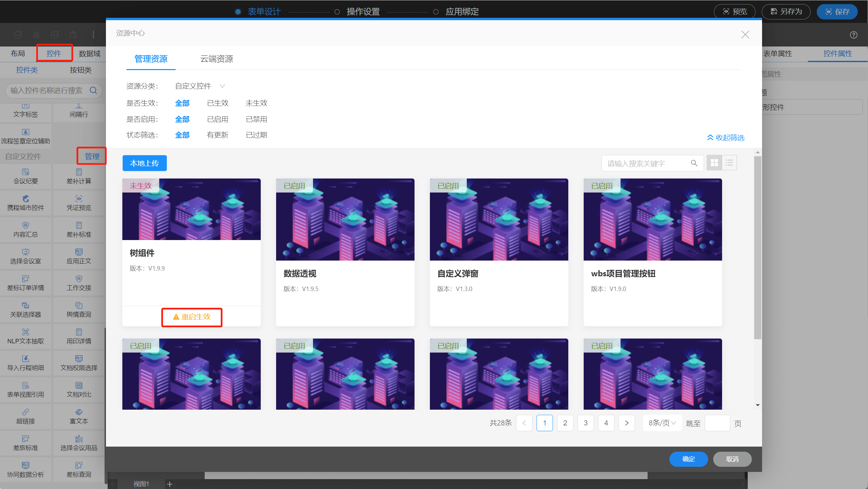Filter 是否启用 by 已启用
868x489 pixels.
coord(218,119)
